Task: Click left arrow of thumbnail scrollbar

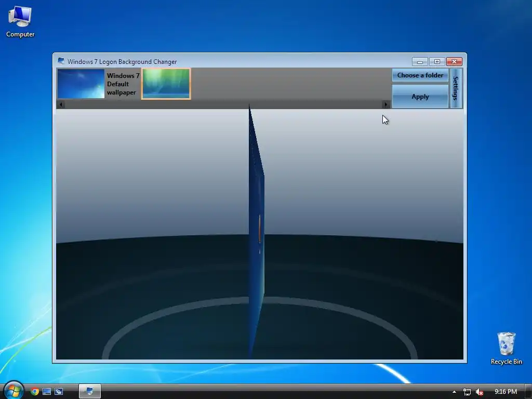Action: pos(61,104)
